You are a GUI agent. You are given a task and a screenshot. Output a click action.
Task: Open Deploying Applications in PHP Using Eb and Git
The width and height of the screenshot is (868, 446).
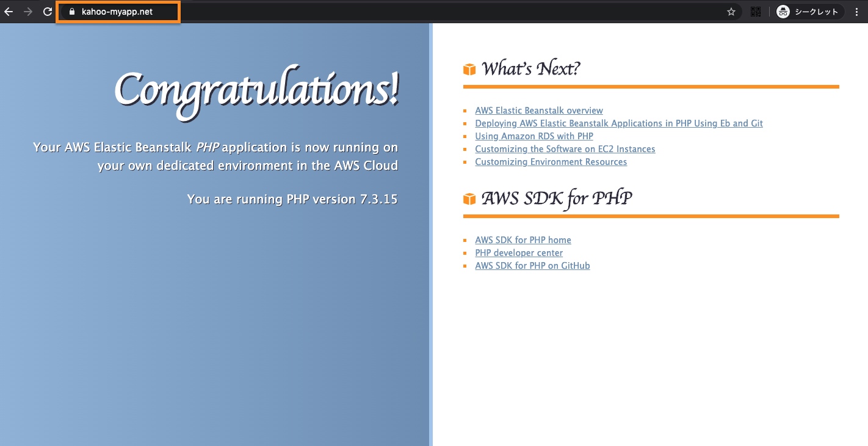(619, 123)
